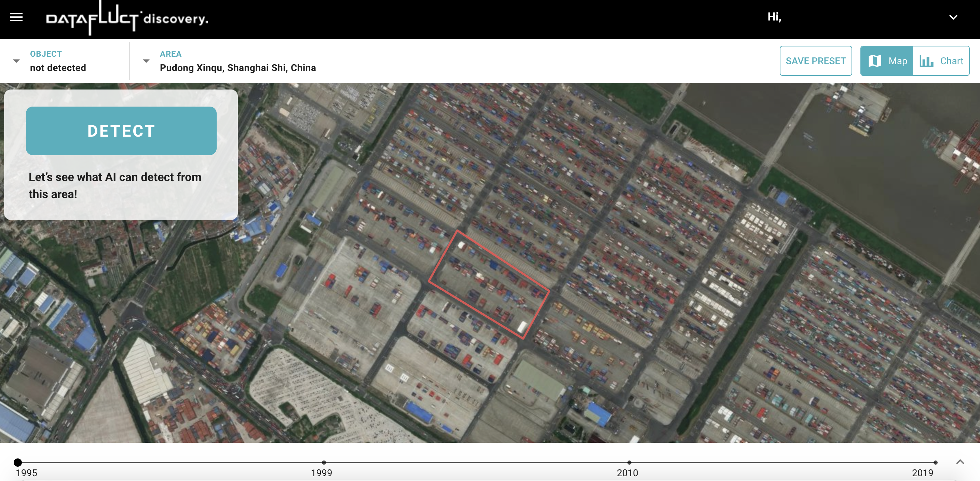
Task: Collapse the timeline panel with up chevron
Action: tap(960, 462)
